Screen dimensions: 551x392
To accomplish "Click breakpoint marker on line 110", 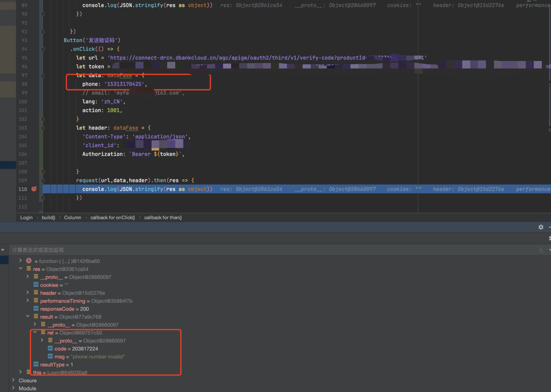I will (34, 189).
